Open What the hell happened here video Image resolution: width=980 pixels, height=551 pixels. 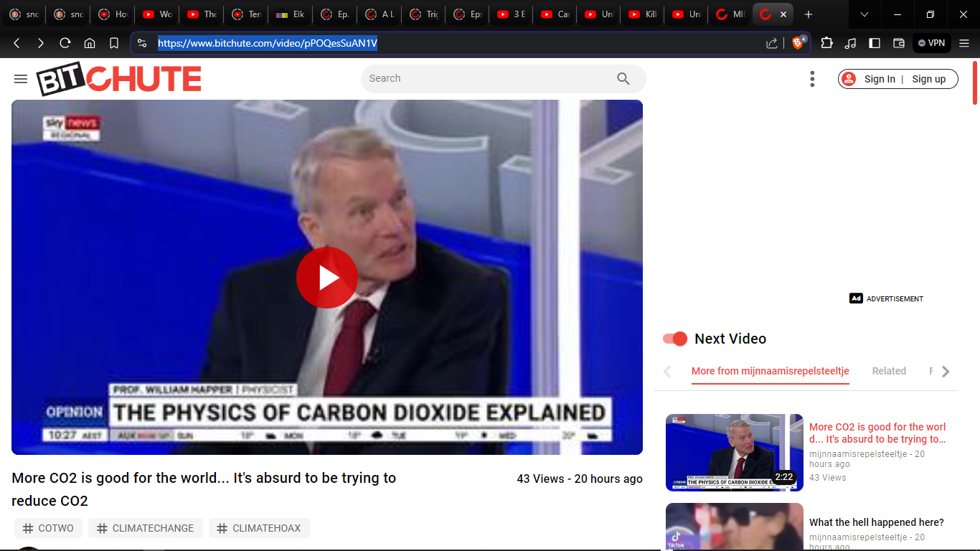877,522
